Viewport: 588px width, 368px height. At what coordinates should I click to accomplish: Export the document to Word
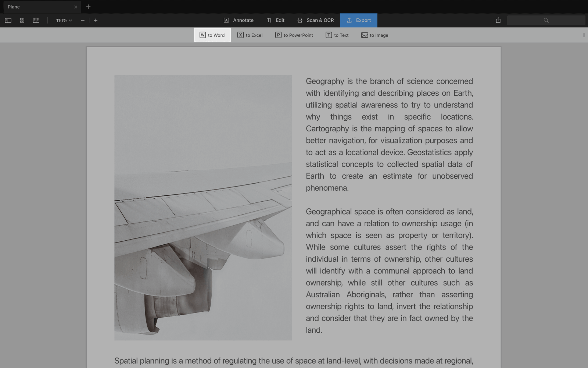pos(212,35)
